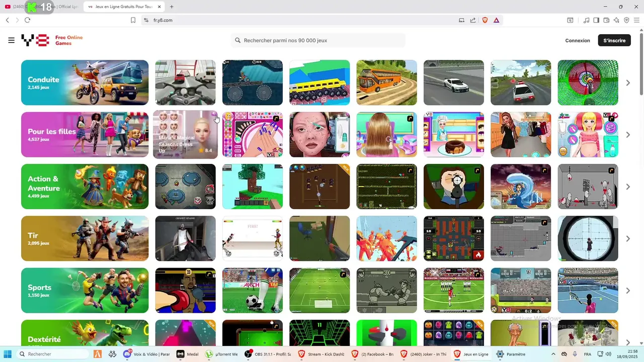Screen dimensions: 644x362
Task: Open the Brave VPN shield icon
Action: [x=626, y=20]
